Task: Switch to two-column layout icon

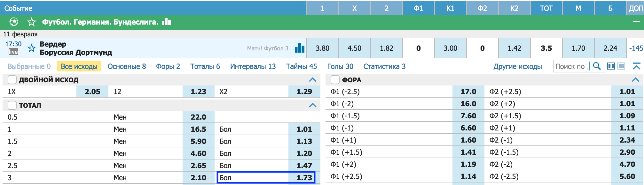Action: coord(611,66)
